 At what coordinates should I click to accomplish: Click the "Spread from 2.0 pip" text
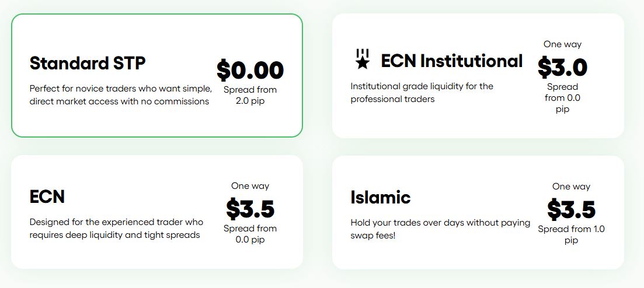pyautogui.click(x=250, y=96)
